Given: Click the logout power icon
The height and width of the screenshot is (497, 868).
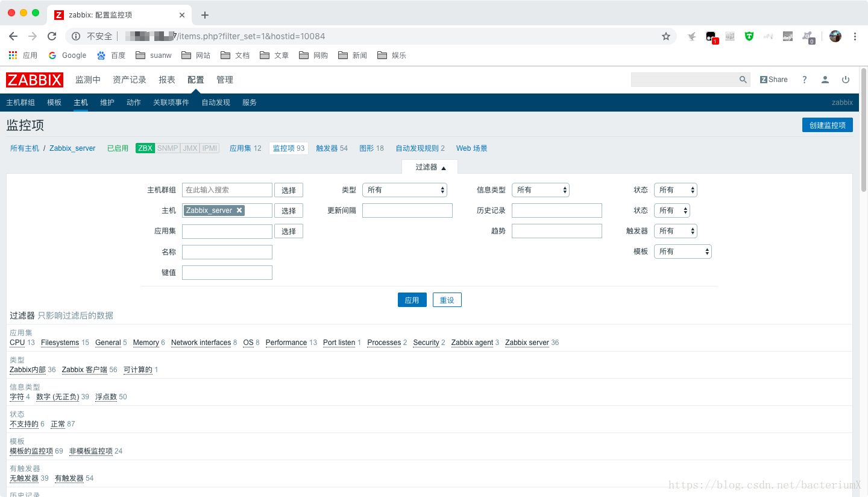Looking at the screenshot, I should (846, 80).
